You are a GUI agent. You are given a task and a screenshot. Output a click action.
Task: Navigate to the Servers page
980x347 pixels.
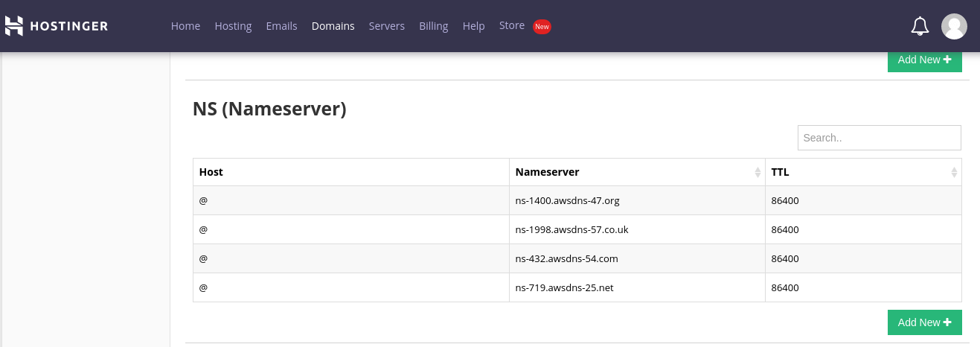click(x=386, y=26)
